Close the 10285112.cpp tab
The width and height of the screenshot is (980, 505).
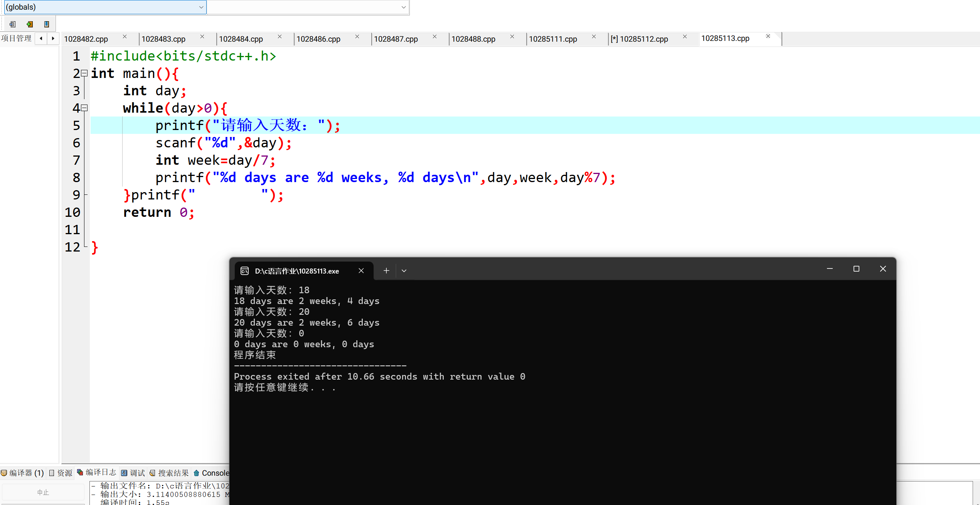coord(685,37)
